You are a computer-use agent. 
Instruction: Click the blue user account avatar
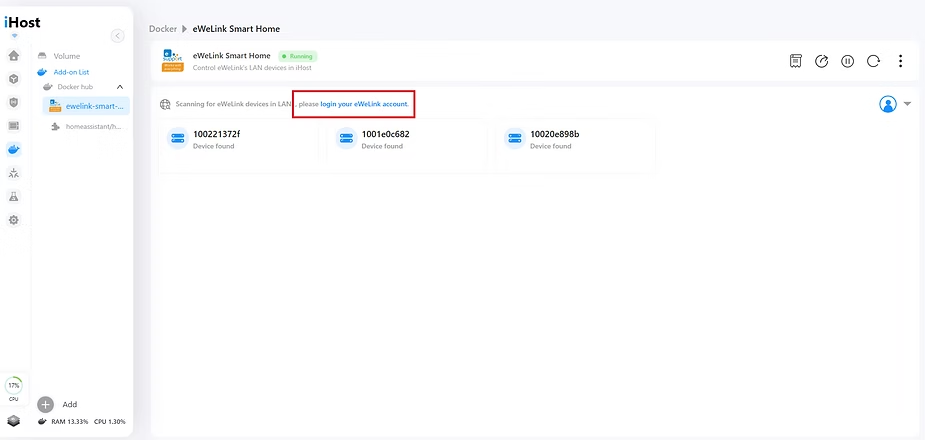pos(887,104)
